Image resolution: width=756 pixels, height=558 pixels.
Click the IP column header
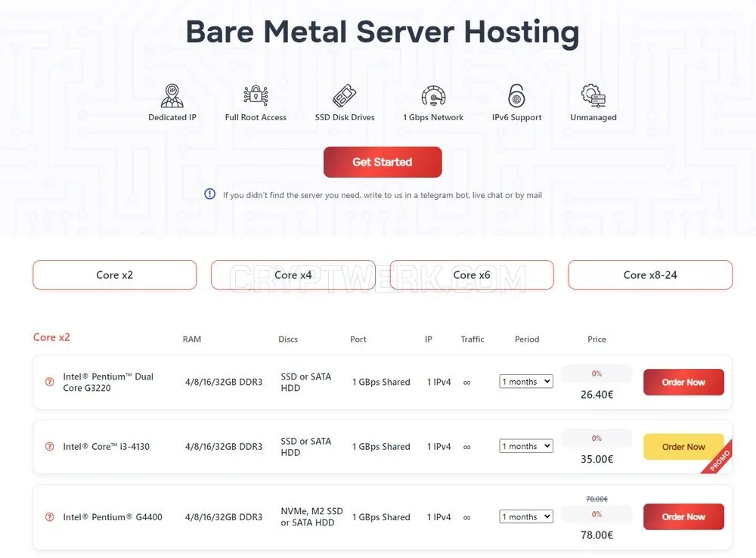[428, 339]
